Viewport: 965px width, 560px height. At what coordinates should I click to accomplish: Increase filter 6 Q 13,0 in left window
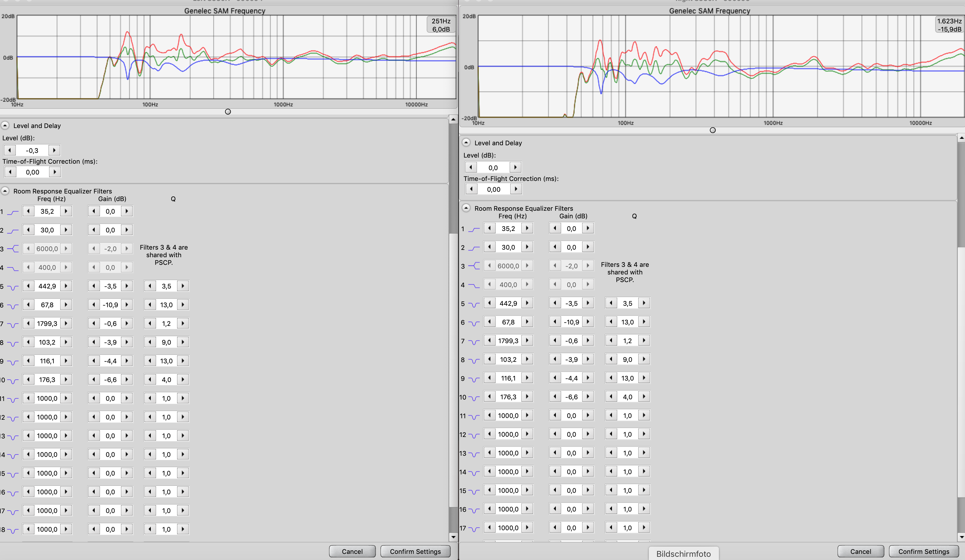[x=183, y=305]
